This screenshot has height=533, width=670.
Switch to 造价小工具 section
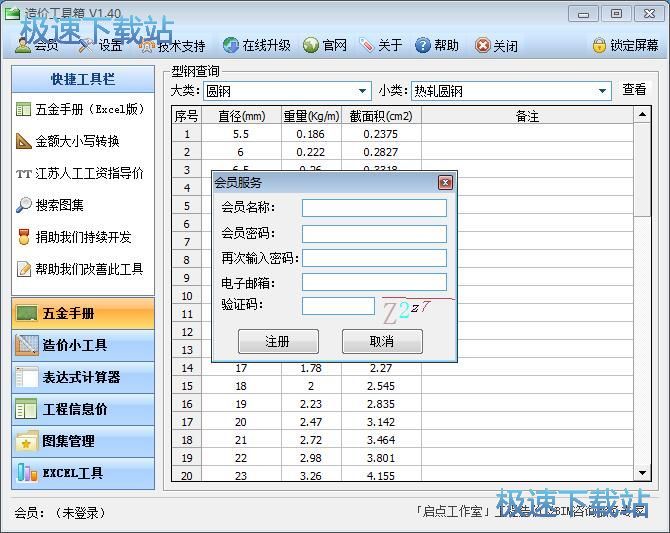click(83, 345)
